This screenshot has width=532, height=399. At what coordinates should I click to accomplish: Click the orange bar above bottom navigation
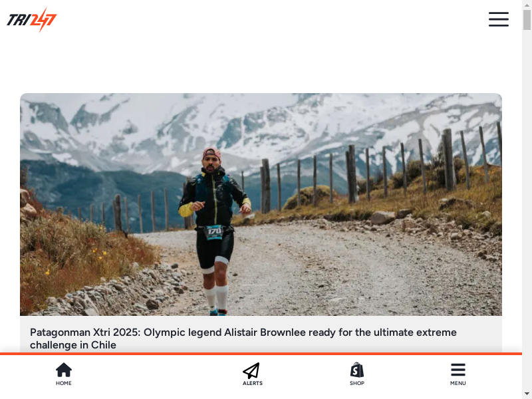coord(261,354)
